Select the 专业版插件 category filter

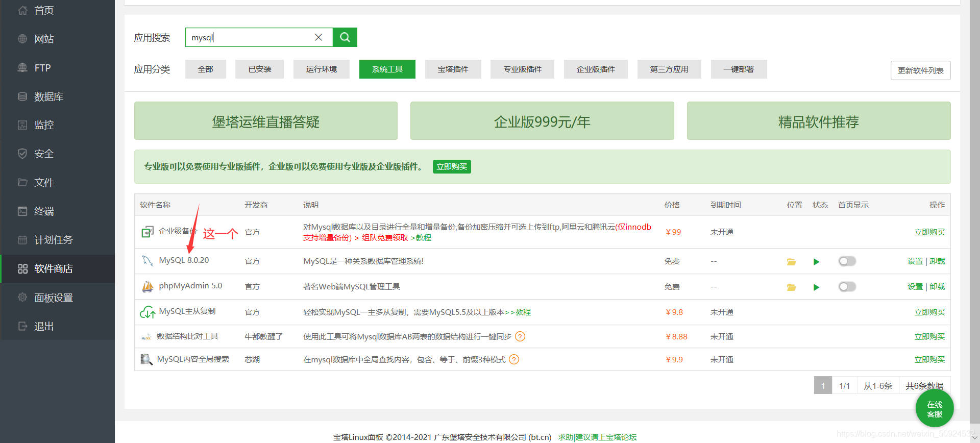[522, 69]
